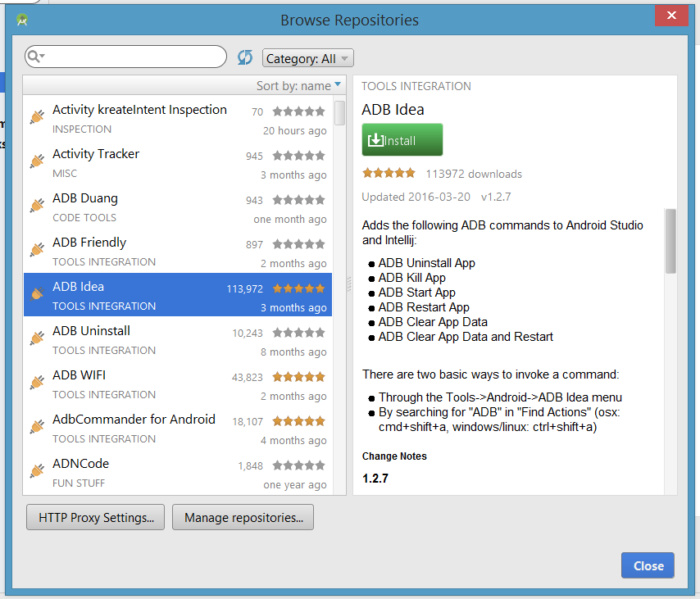Click star rating in ADB Idea details pane

point(389,173)
